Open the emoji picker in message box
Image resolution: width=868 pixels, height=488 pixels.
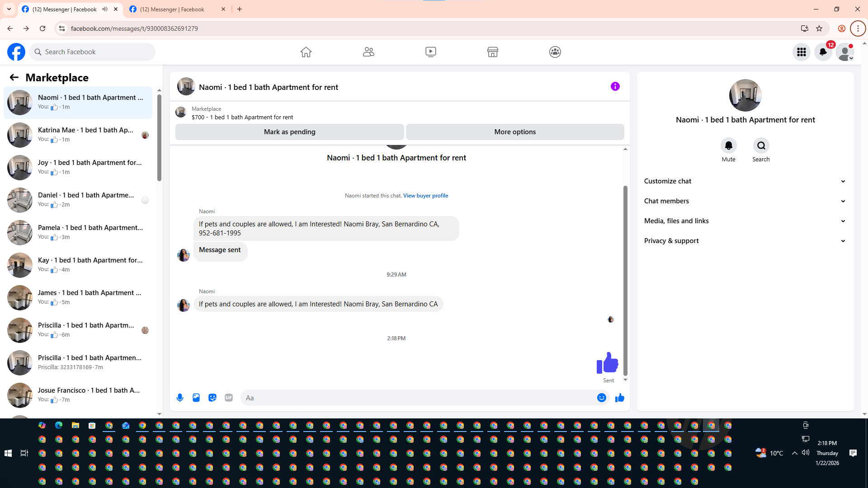coord(602,398)
